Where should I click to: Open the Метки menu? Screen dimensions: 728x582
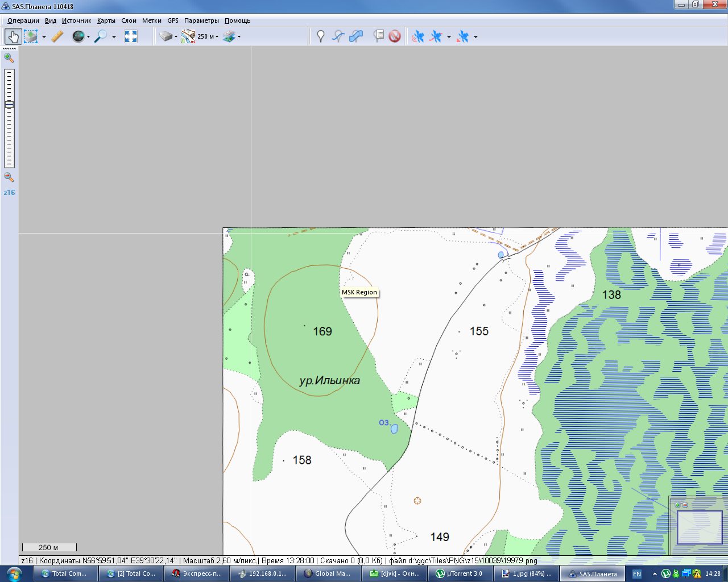151,20
